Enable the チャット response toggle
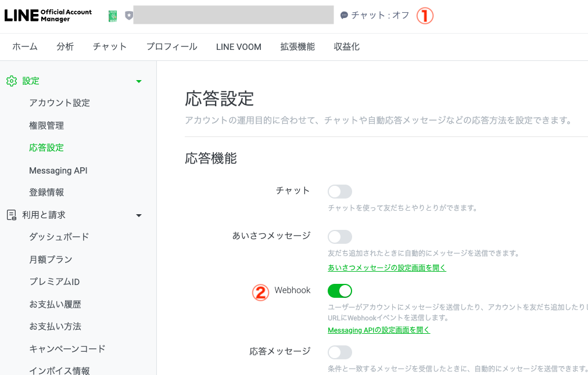The image size is (588, 375). 340,192
